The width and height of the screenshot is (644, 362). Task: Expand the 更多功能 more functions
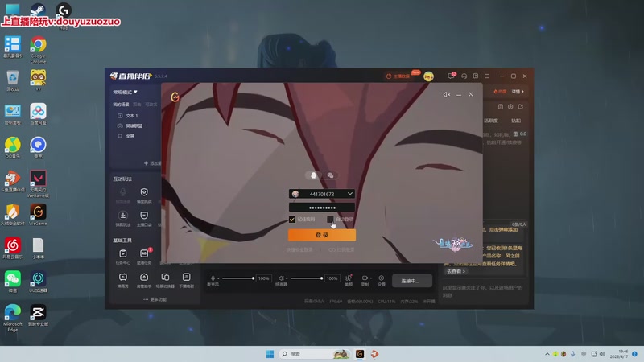click(x=155, y=299)
